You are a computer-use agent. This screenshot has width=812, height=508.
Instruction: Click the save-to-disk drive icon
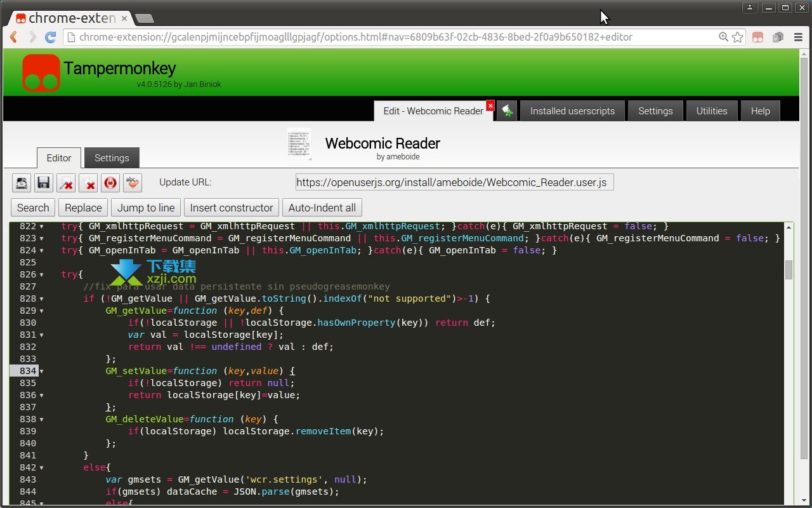[x=22, y=183]
